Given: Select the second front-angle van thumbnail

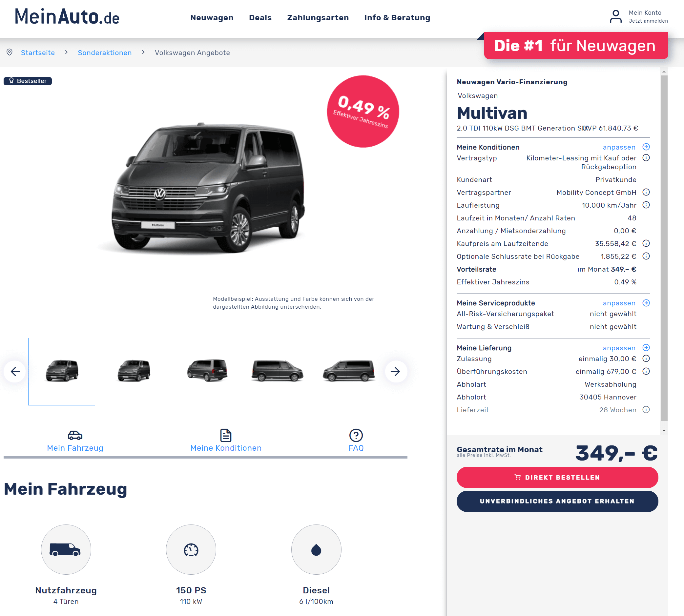Looking at the screenshot, I should pyautogui.click(x=134, y=371).
